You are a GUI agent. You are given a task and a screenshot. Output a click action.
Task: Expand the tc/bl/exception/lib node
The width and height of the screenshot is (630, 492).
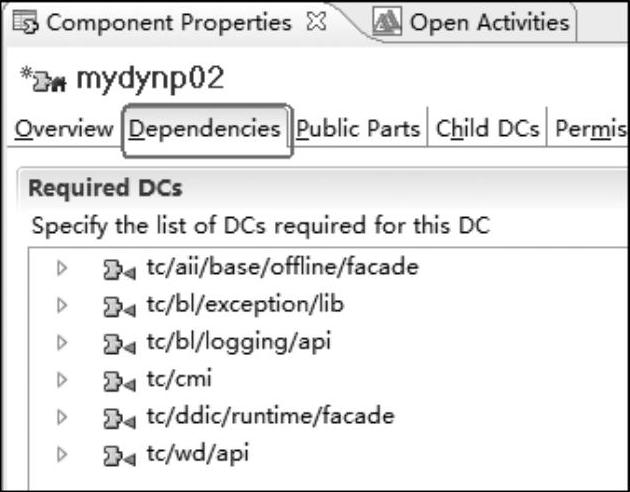62,306
